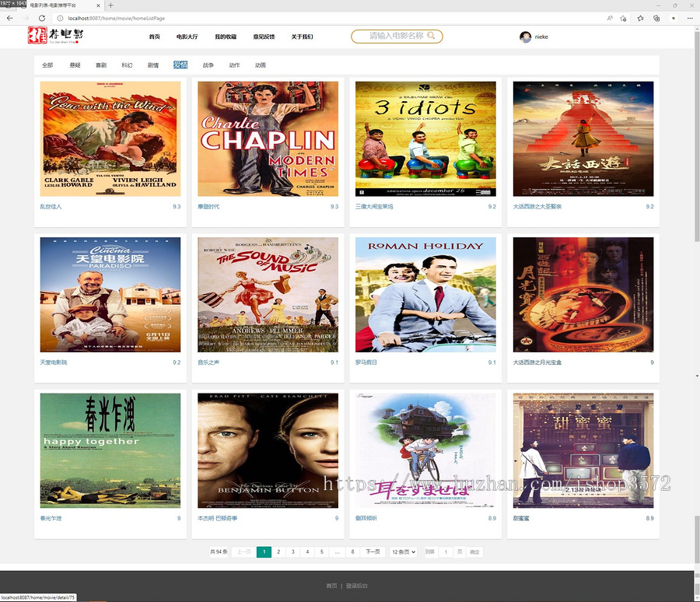Select the 全部 category filter
The image size is (700, 602).
(x=47, y=65)
